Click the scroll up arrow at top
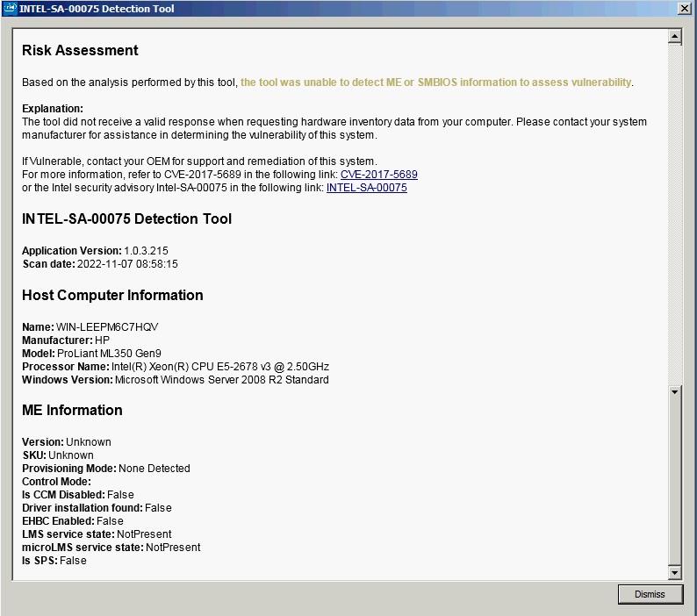The image size is (697, 616). (x=674, y=37)
